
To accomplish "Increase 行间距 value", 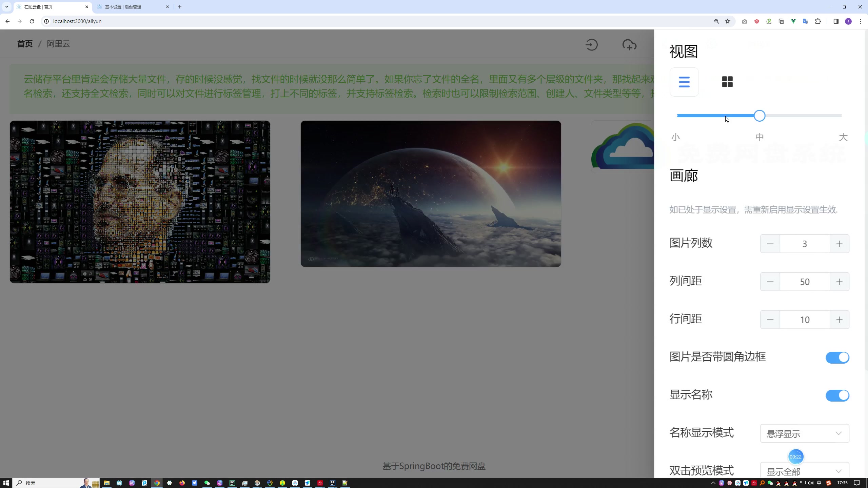I will point(839,320).
